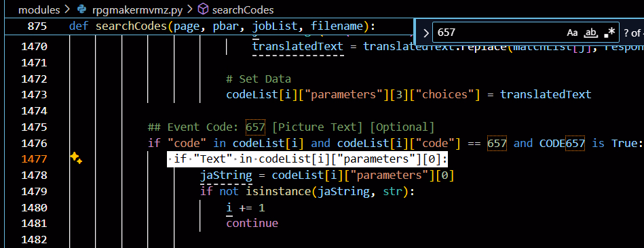Click line number 1481 in the gutter
The height and width of the screenshot is (248, 644).
coord(34,224)
